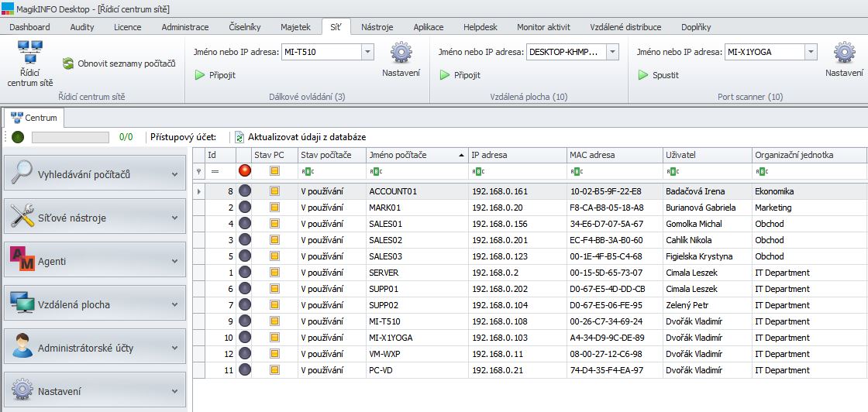Click the Aktualizovat údaji z databáze icon
The width and height of the screenshot is (868, 412).
(x=239, y=137)
